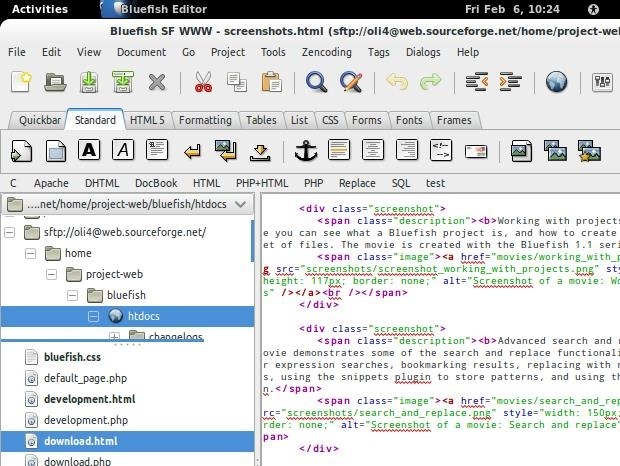620x466 pixels.
Task: Collapse the project-web folder in tree
Action: pyautogui.click(x=52, y=274)
